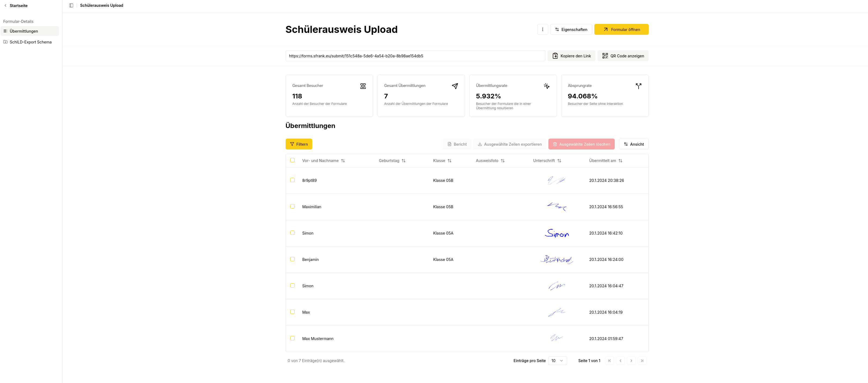Viewport: 868px width, 383px height.
Task: Click the clipboard copy link icon
Action: (555, 56)
